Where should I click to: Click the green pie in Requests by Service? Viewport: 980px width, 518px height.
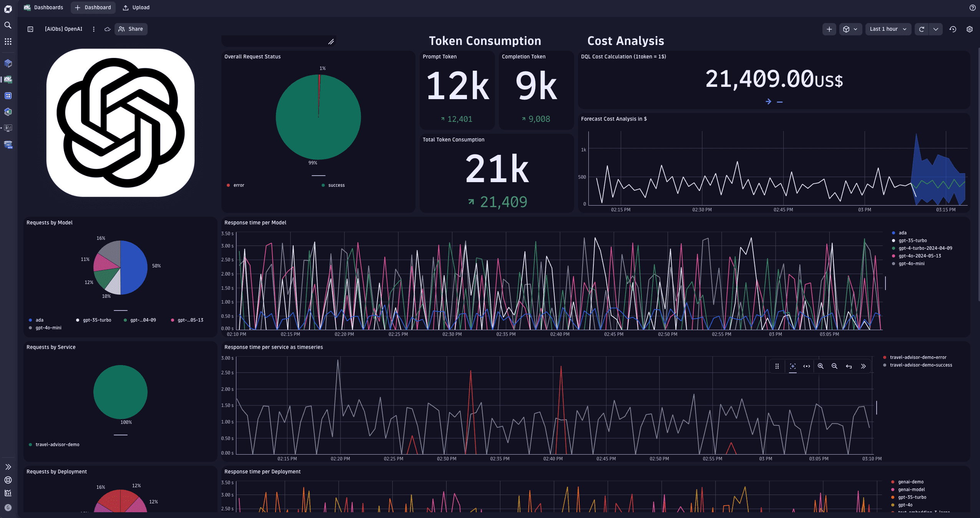pyautogui.click(x=120, y=392)
